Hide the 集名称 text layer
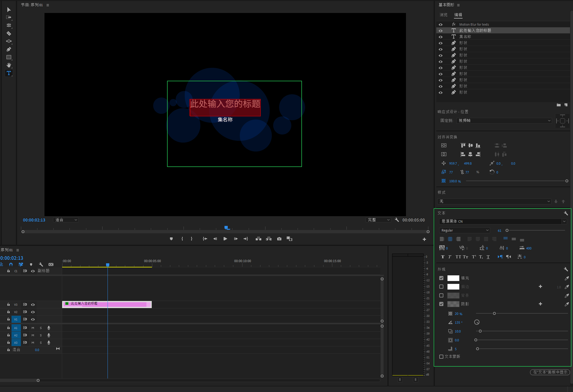573x392 pixels. (x=440, y=37)
